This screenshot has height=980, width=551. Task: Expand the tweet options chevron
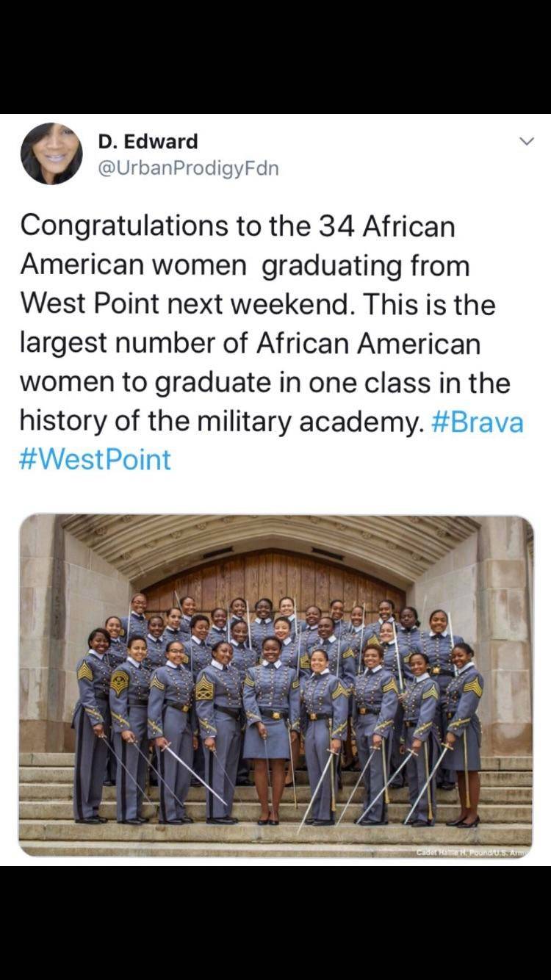[526, 141]
